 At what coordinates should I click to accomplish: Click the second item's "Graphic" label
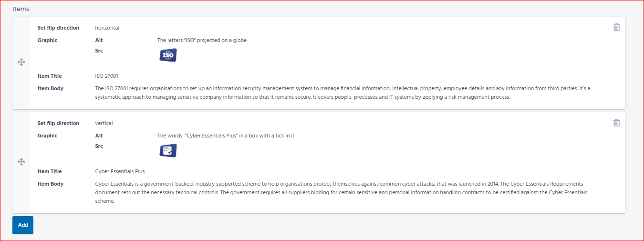[47, 136]
